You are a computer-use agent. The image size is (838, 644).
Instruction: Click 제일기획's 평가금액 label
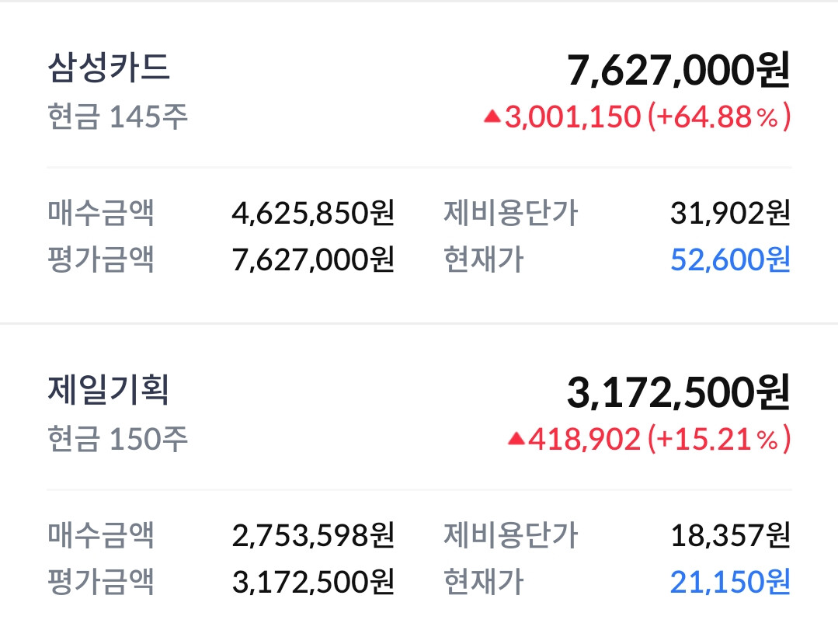pos(101,581)
